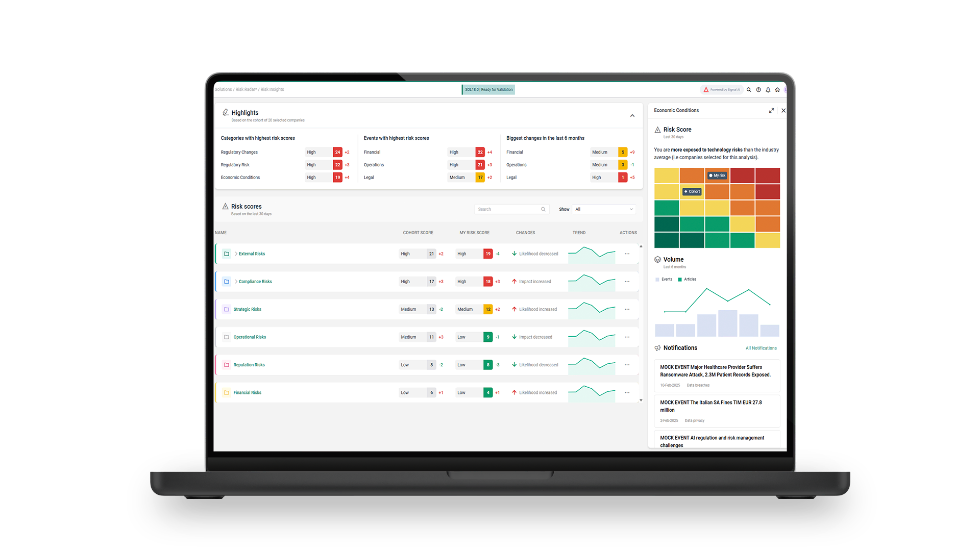
Task: Expand the Economic Conditions panel to full size
Action: pos(771,111)
